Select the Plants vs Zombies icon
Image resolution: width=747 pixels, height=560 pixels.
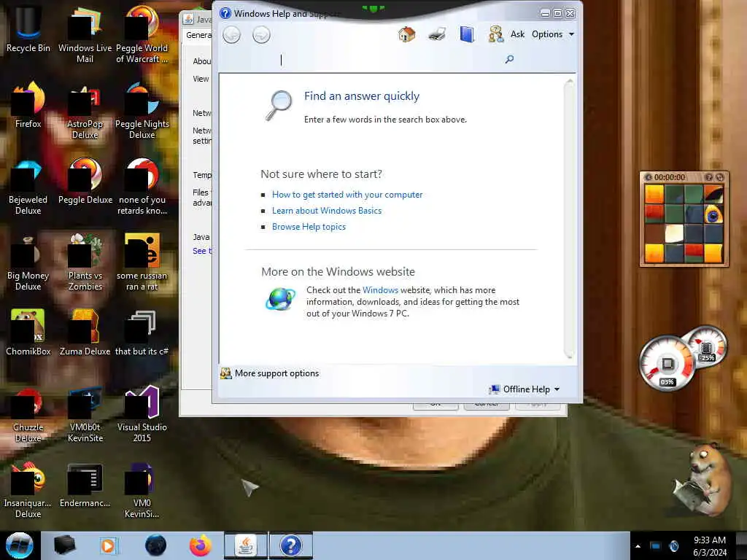point(85,262)
